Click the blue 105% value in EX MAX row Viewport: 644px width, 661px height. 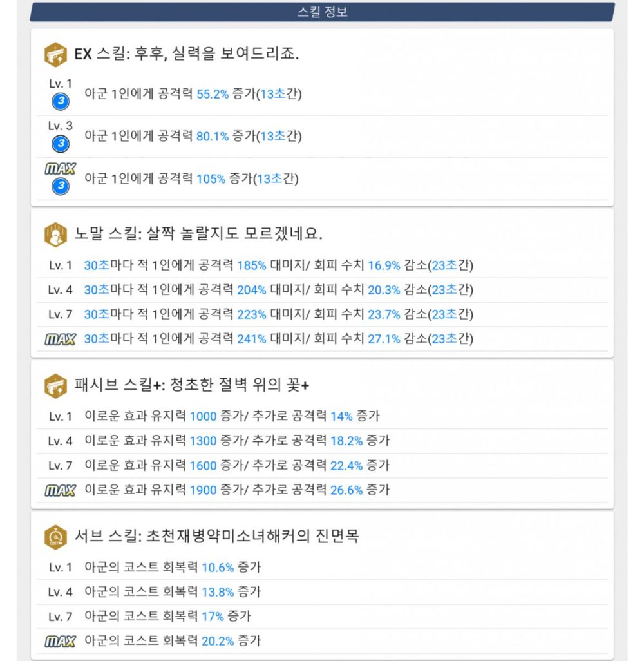click(211, 179)
